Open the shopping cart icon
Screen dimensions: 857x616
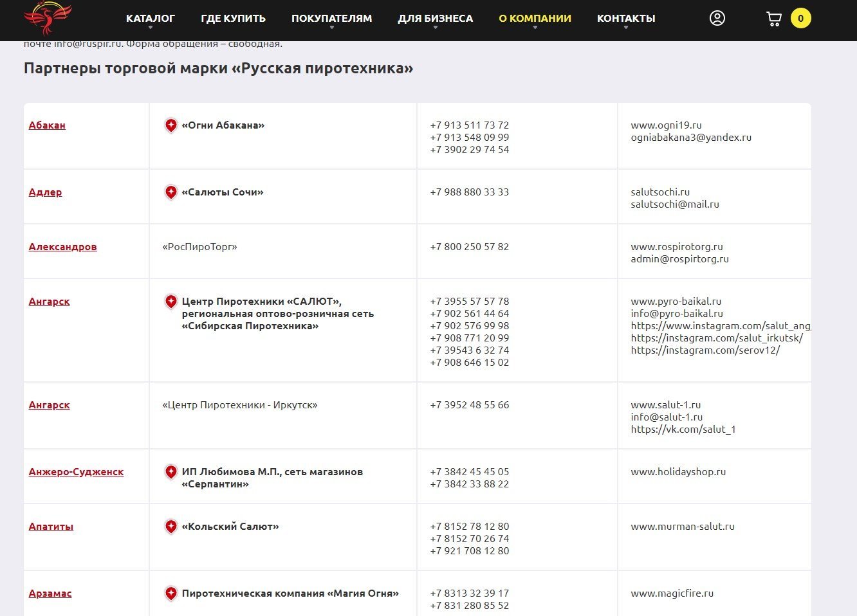(774, 19)
